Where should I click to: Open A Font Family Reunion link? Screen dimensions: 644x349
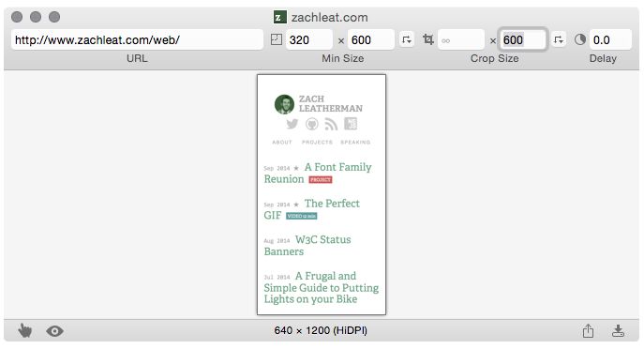[x=318, y=173]
